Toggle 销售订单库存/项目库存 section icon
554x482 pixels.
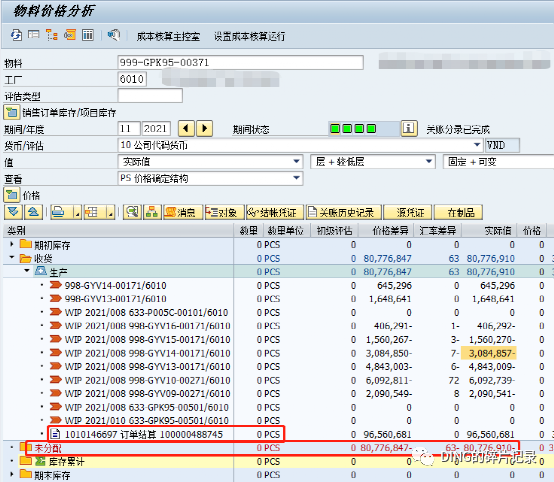point(11,113)
